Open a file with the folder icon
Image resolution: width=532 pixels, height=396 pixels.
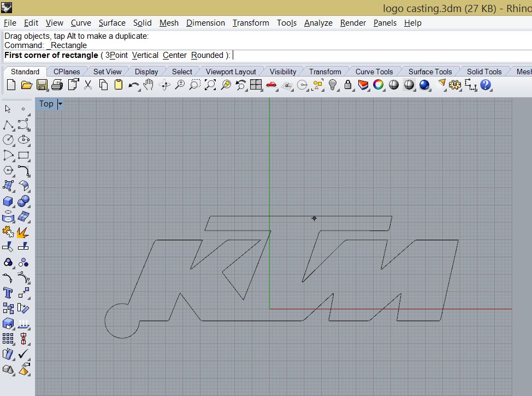(26, 85)
